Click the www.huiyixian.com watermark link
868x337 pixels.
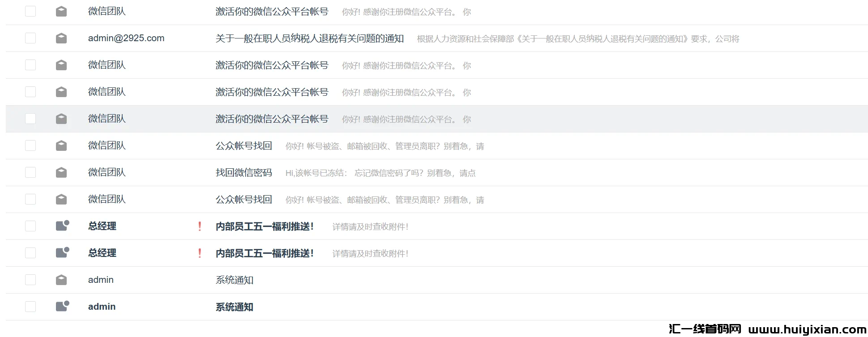(807, 330)
